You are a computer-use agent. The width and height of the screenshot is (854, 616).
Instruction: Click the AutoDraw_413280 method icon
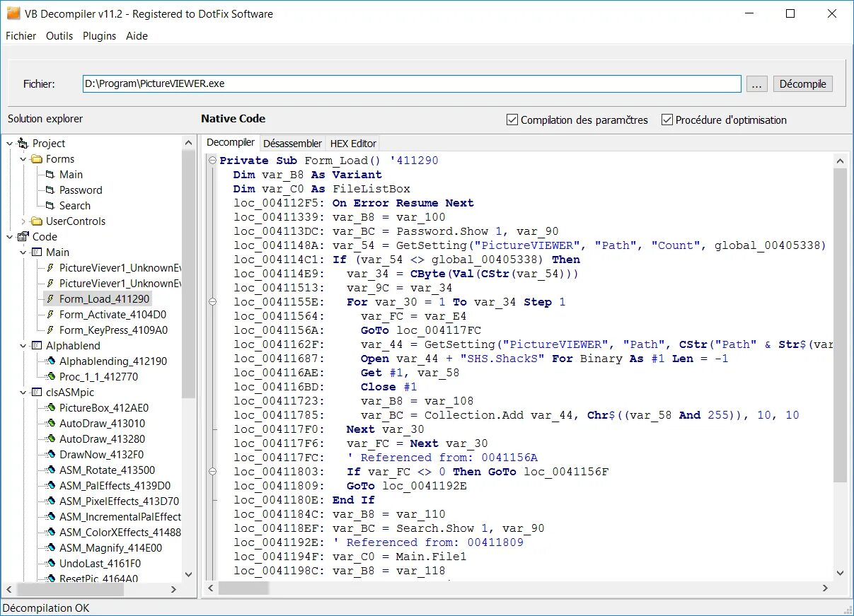[50, 439]
